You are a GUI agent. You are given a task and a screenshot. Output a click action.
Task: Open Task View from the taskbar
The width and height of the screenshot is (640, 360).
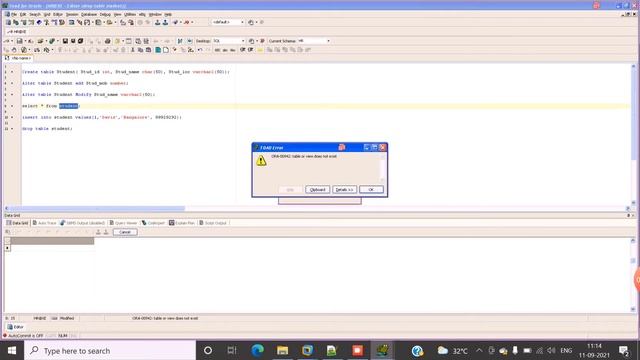point(232,350)
